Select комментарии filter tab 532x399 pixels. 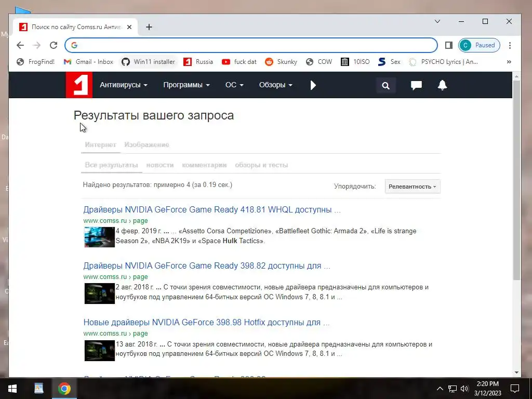pyautogui.click(x=204, y=165)
